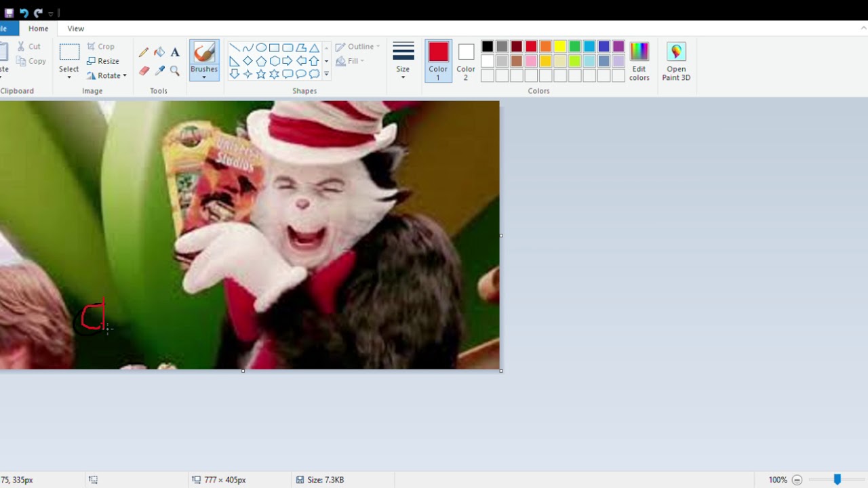Pick the Rounded rectangle shape

click(x=288, y=47)
